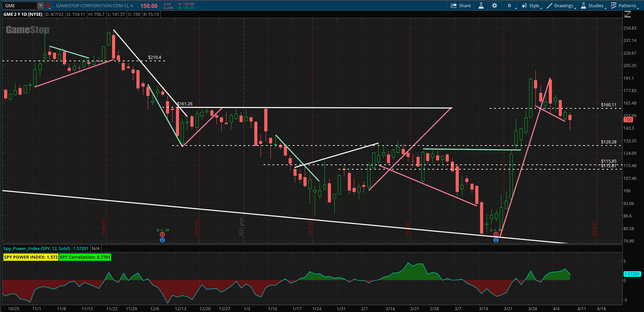Open Edit Studies flask icon beside Share
644x312 pixels.
pos(481,6)
